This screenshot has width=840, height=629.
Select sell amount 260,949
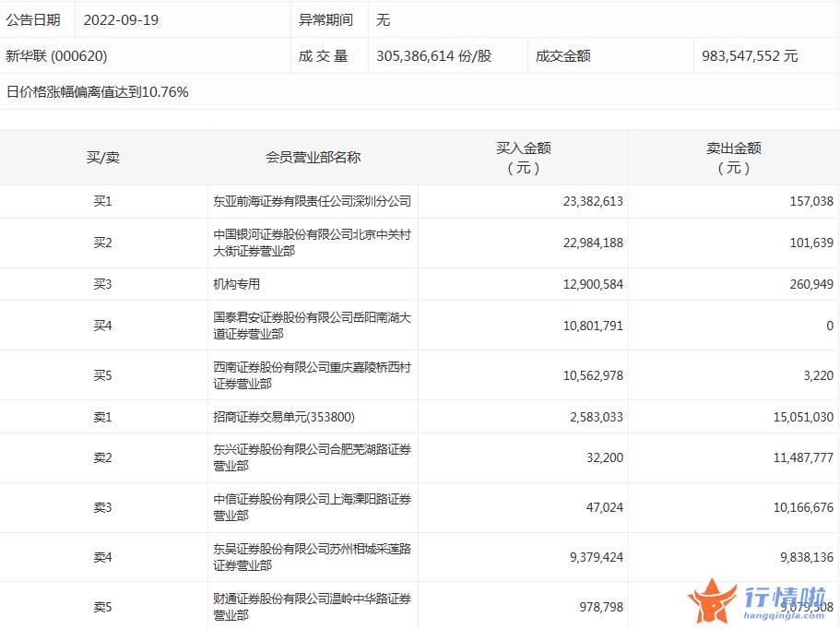click(x=811, y=284)
